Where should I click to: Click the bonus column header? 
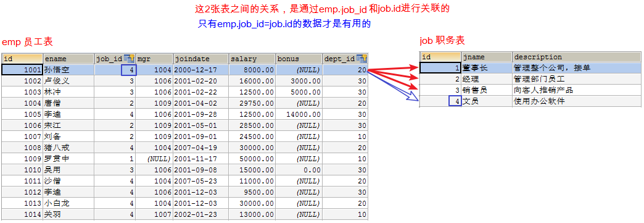(299, 59)
